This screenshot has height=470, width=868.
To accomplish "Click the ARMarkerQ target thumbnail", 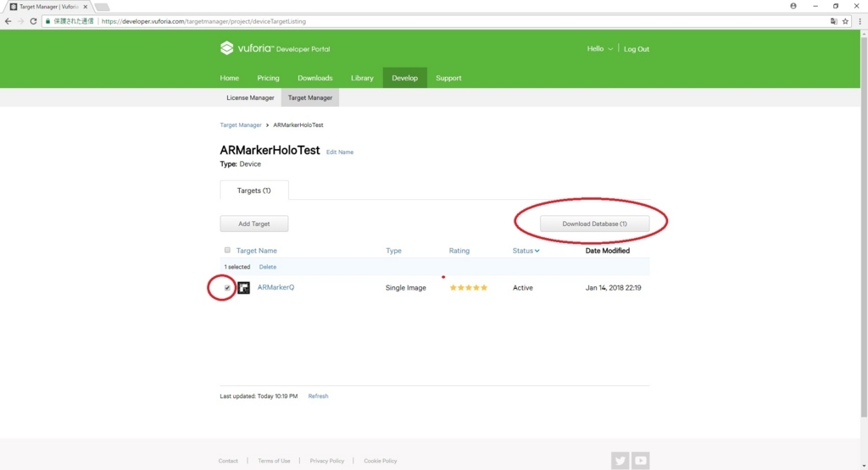I will click(243, 288).
